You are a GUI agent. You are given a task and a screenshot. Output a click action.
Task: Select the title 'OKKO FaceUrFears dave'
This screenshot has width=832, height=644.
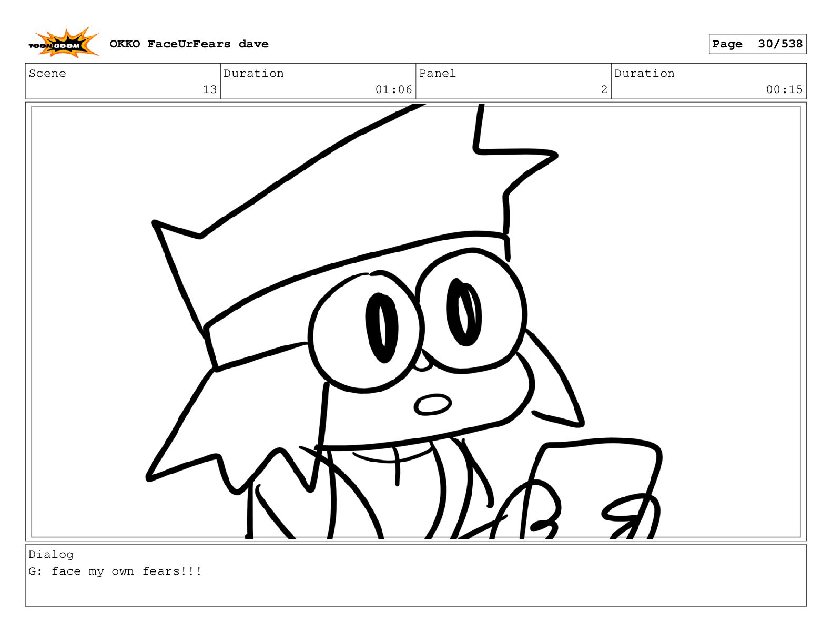[x=189, y=44]
